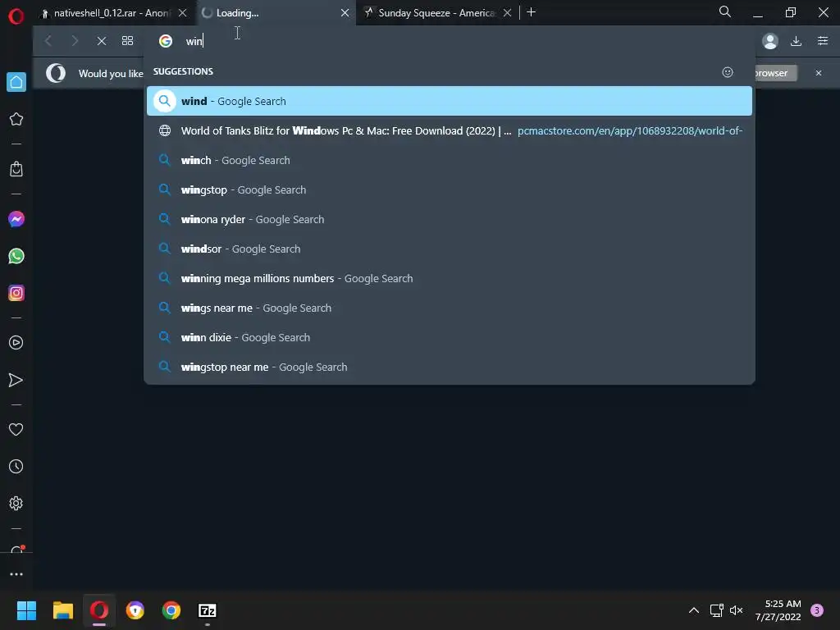Open File Explorer from taskbar
This screenshot has width=840, height=630.
[x=62, y=610]
